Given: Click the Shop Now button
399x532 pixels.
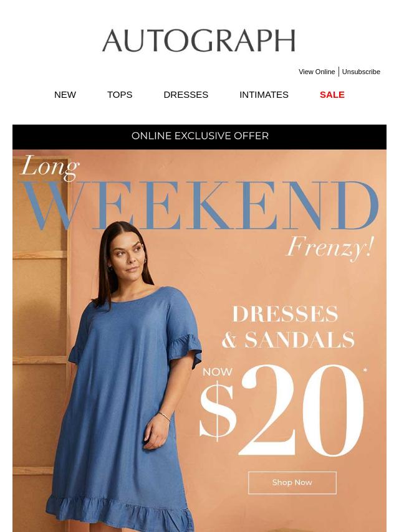Looking at the screenshot, I should pos(292,482).
